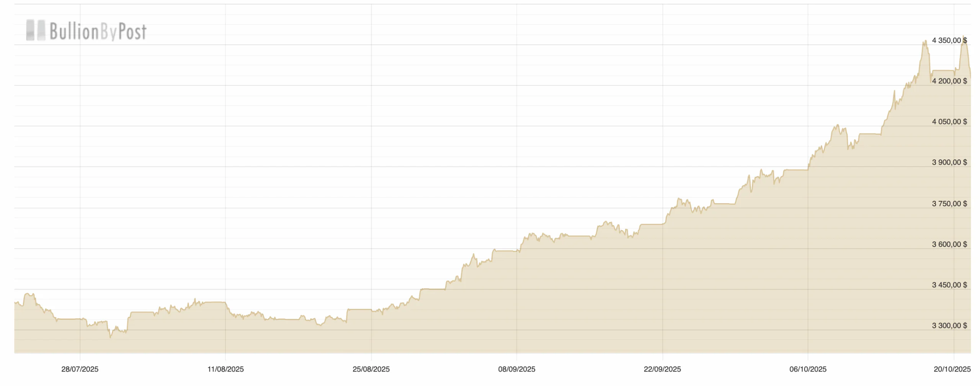Image resolution: width=980 pixels, height=386 pixels.
Task: Pick the 08/09/2025 date on the axis
Action: [x=516, y=369]
